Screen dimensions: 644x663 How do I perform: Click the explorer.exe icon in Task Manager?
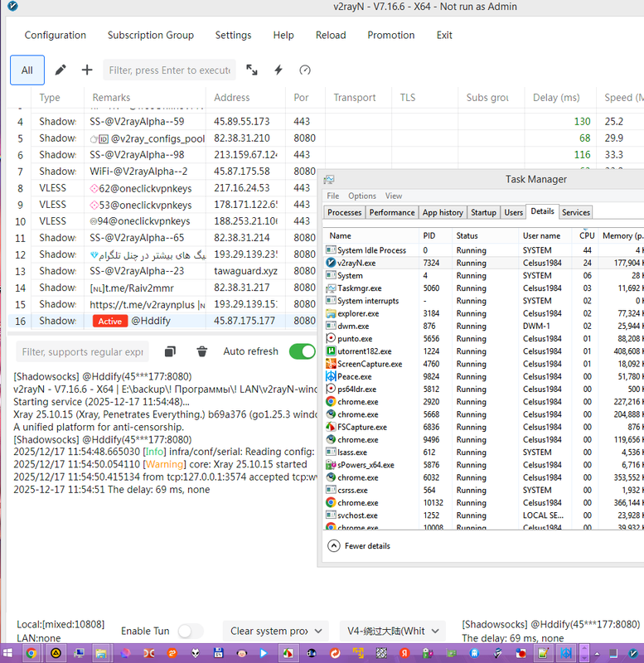[331, 313]
